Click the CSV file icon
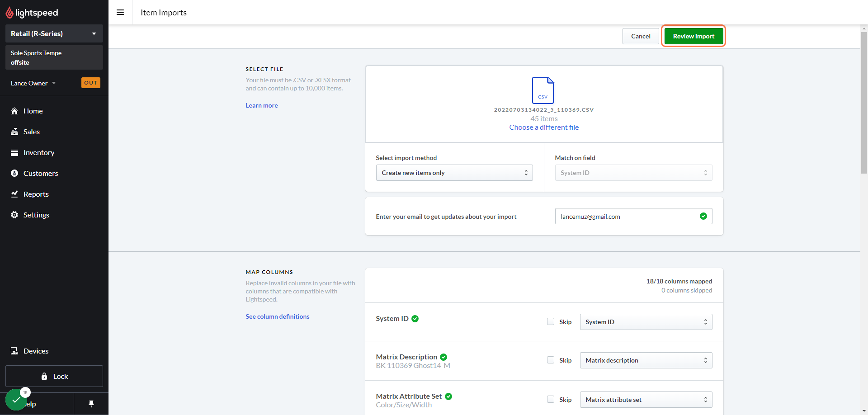868x415 pixels. coord(543,90)
